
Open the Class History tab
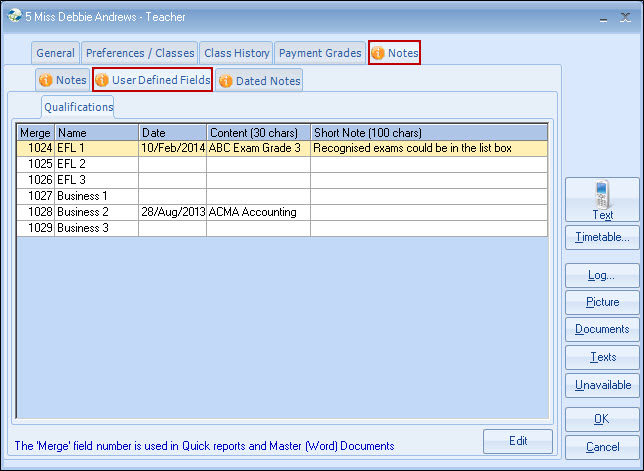[x=236, y=53]
